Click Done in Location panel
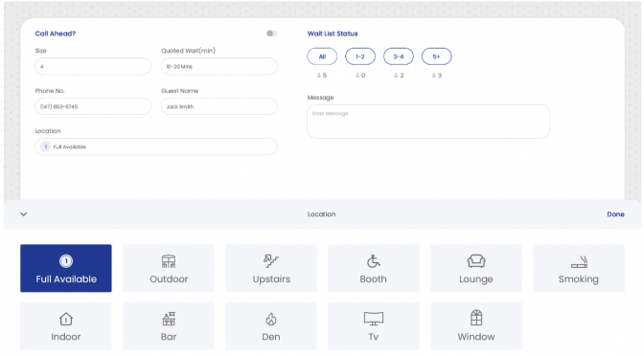This screenshot has width=644, height=356. tap(615, 214)
